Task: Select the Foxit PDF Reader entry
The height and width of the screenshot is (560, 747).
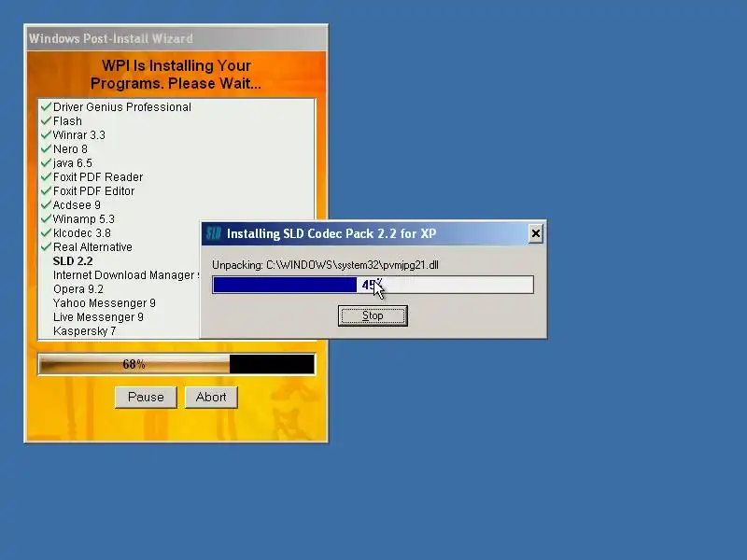Action: click(98, 177)
